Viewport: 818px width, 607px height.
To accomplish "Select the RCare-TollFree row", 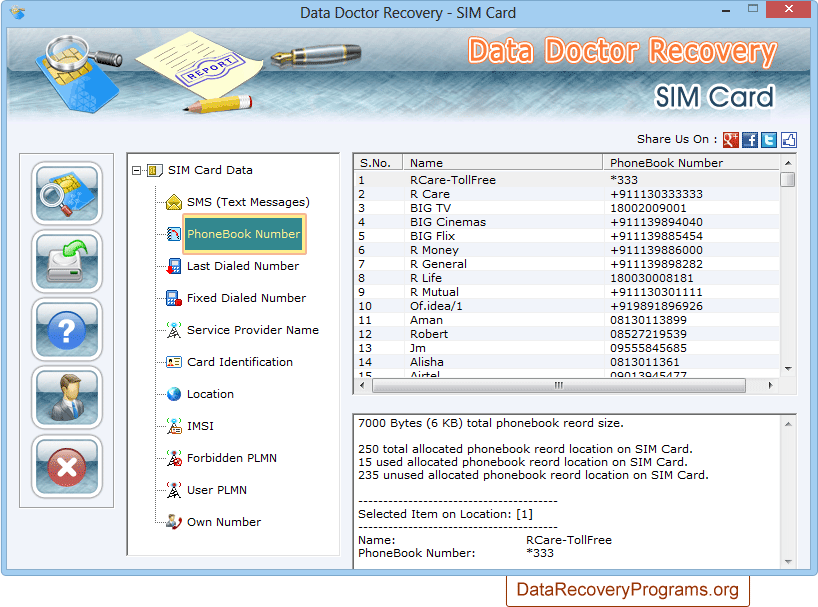I will coord(567,180).
